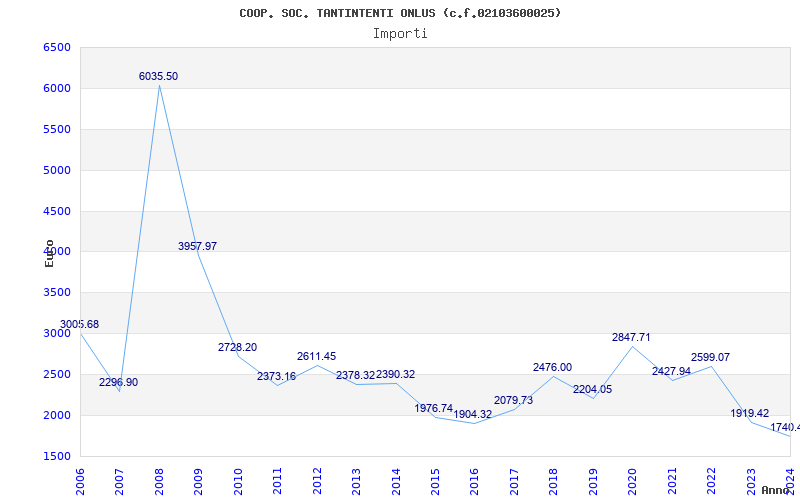Click the 2022 year label
This screenshot has height=500, width=800.
711,481
